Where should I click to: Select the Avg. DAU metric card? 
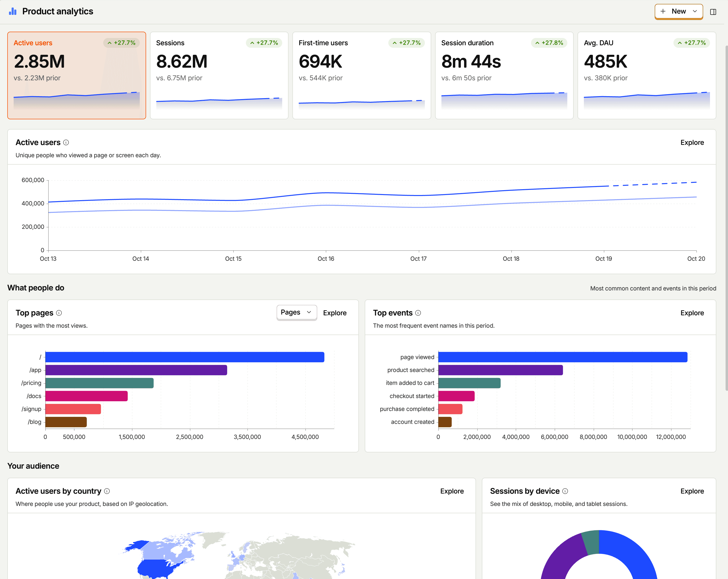click(647, 75)
